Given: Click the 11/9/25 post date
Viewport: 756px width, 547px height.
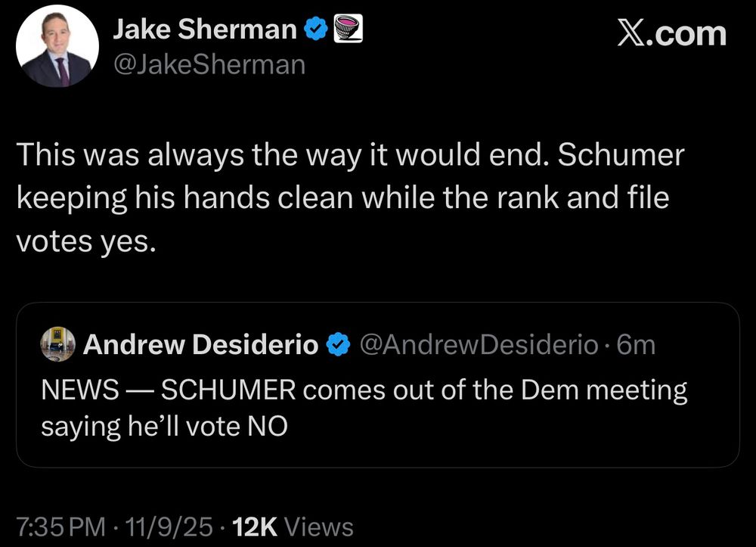Looking at the screenshot, I should coord(172,527).
